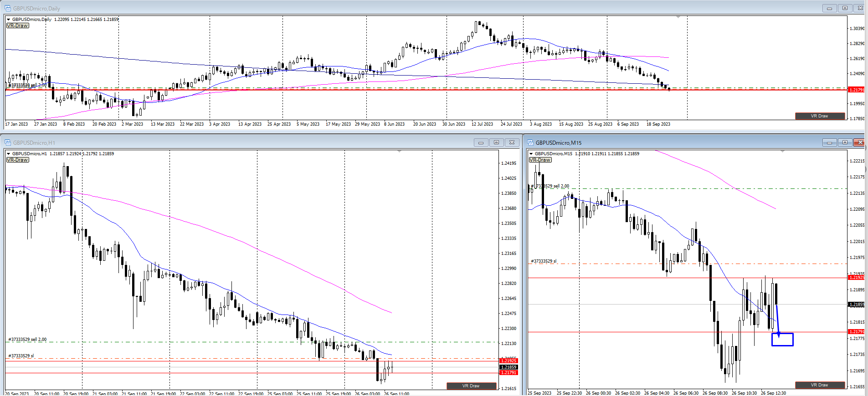Minimize the GBPUSDmicro,H1 chart window
The height and width of the screenshot is (396, 868).
click(481, 142)
